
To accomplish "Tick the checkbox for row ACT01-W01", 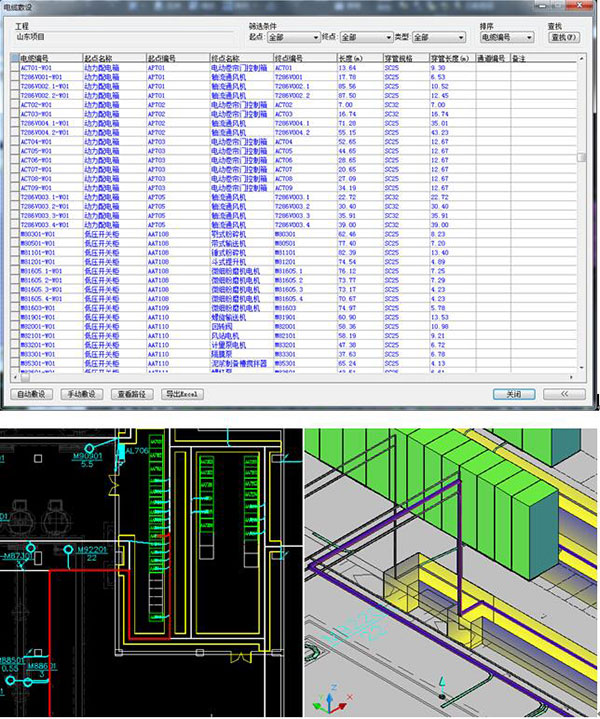I will tap(13, 69).
